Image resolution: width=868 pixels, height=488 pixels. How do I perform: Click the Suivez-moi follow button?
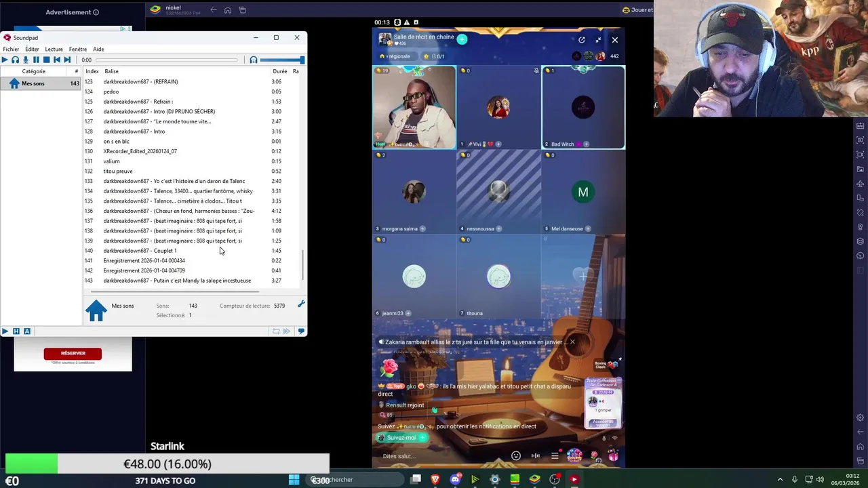point(401,438)
